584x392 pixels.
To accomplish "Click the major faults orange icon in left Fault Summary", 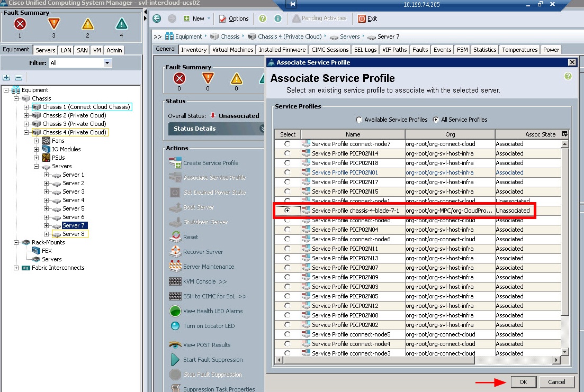I will [x=53, y=24].
